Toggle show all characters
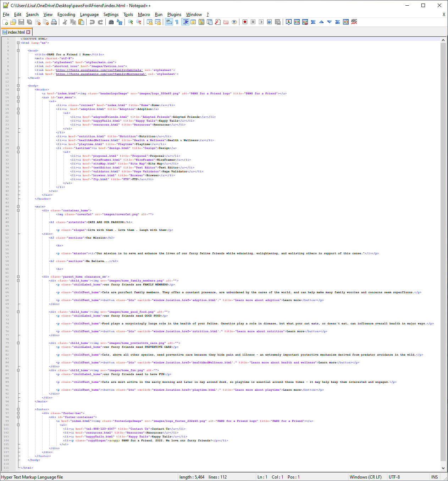This screenshot has height=481, width=448. point(177,22)
